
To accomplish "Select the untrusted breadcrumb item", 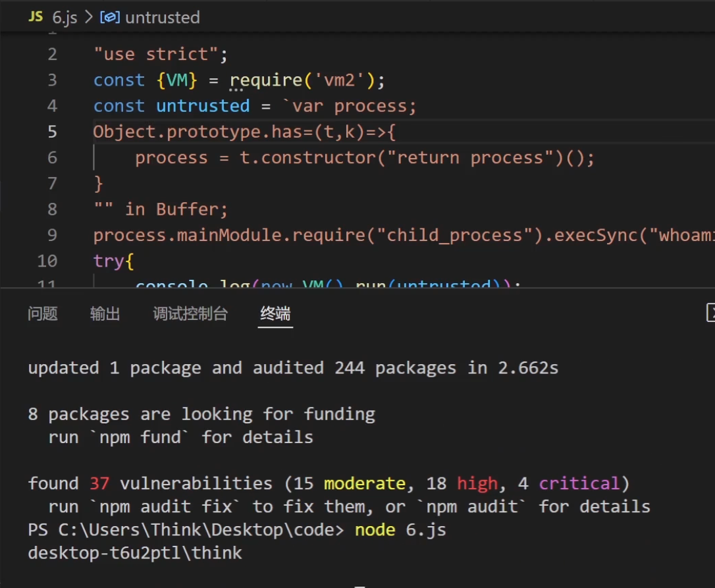I will [163, 18].
